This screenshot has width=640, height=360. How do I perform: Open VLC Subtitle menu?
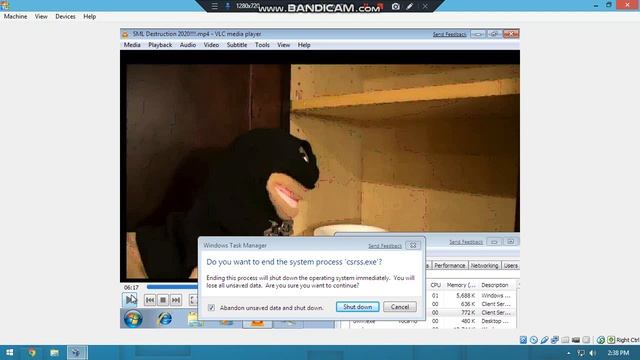(237, 45)
